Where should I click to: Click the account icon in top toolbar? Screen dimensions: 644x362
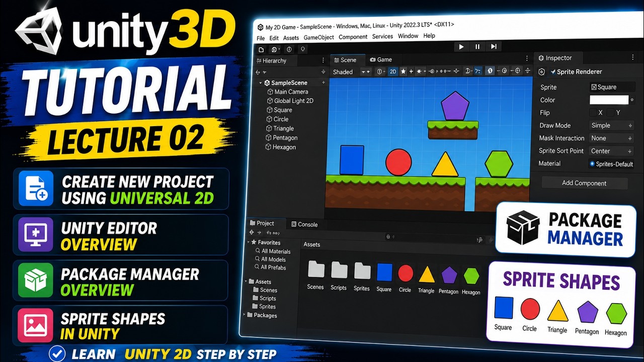point(275,50)
